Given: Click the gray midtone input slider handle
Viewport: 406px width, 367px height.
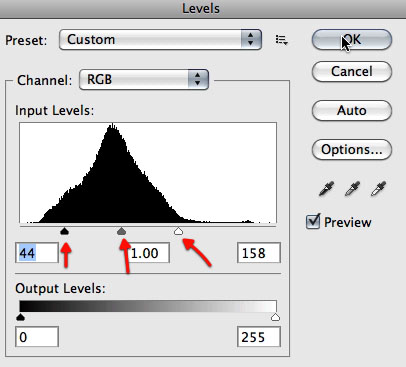Looking at the screenshot, I should (122, 231).
